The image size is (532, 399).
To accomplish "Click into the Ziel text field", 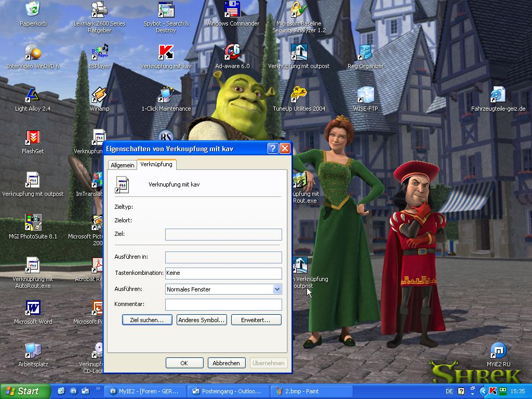I will click(x=223, y=234).
